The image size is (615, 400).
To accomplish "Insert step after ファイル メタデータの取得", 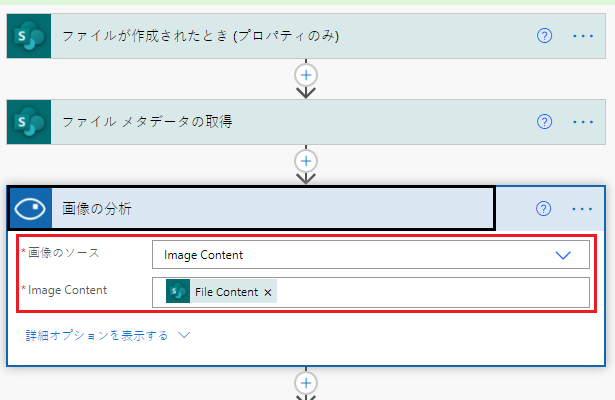I will (306, 161).
